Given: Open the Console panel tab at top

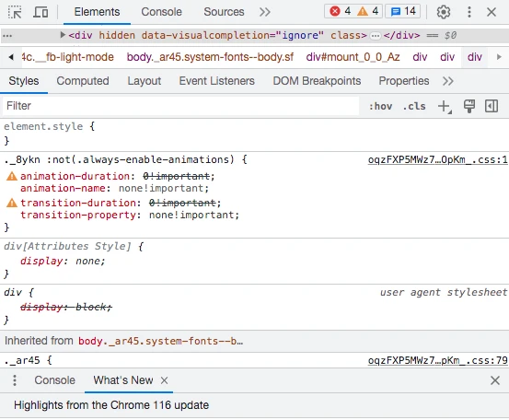Looking at the screenshot, I should pyautogui.click(x=161, y=12).
